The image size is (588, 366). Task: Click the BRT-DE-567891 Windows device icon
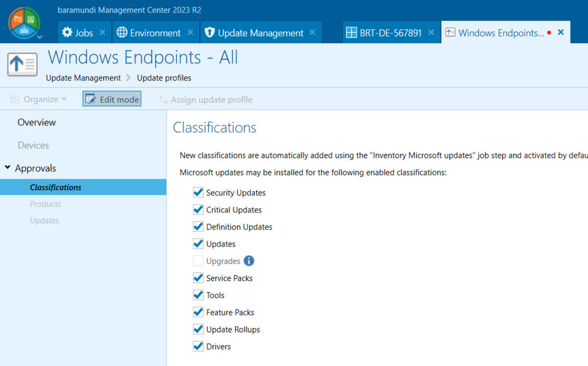(351, 33)
